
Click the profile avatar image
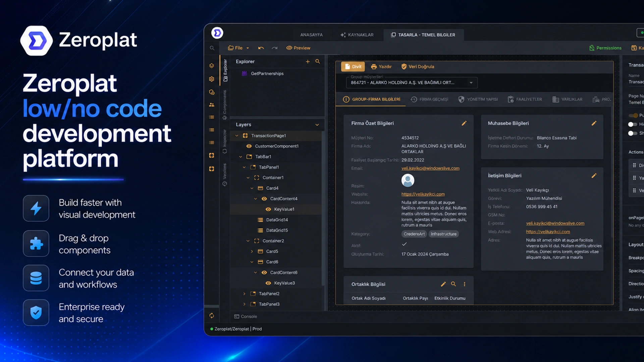pyautogui.click(x=408, y=180)
